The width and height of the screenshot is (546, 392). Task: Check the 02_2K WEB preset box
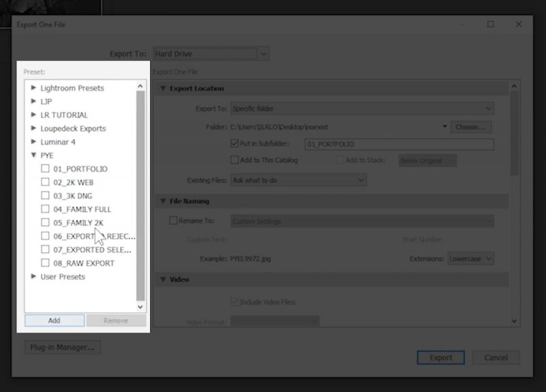pyautogui.click(x=45, y=182)
